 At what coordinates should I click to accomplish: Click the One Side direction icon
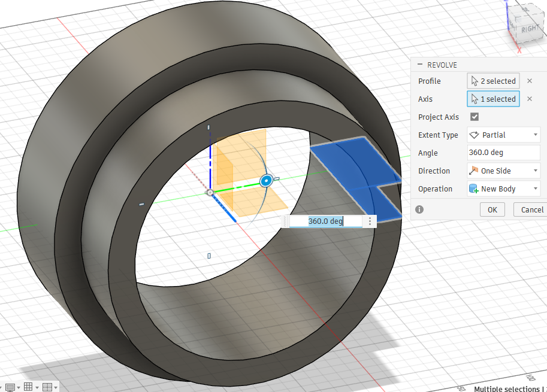point(474,171)
